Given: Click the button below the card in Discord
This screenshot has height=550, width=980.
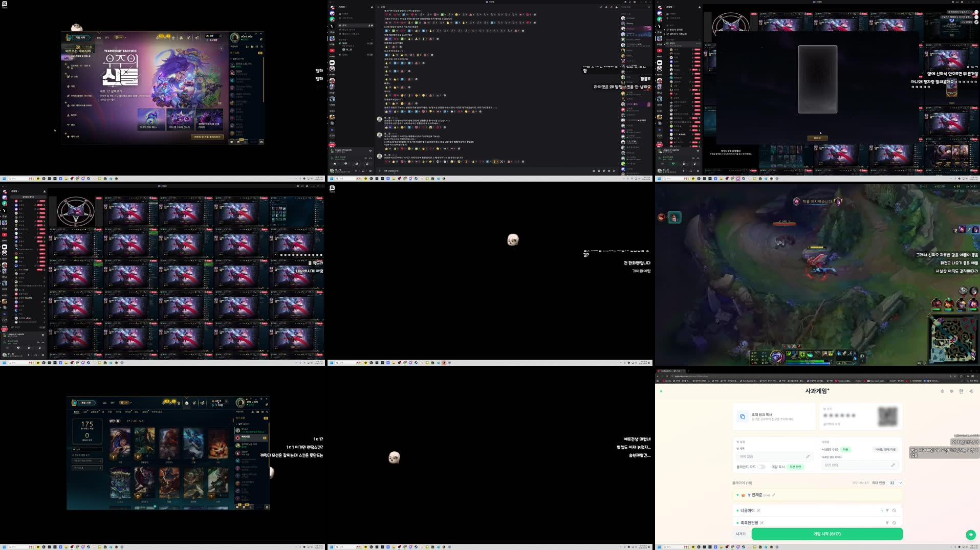Looking at the screenshot, I should 817,138.
